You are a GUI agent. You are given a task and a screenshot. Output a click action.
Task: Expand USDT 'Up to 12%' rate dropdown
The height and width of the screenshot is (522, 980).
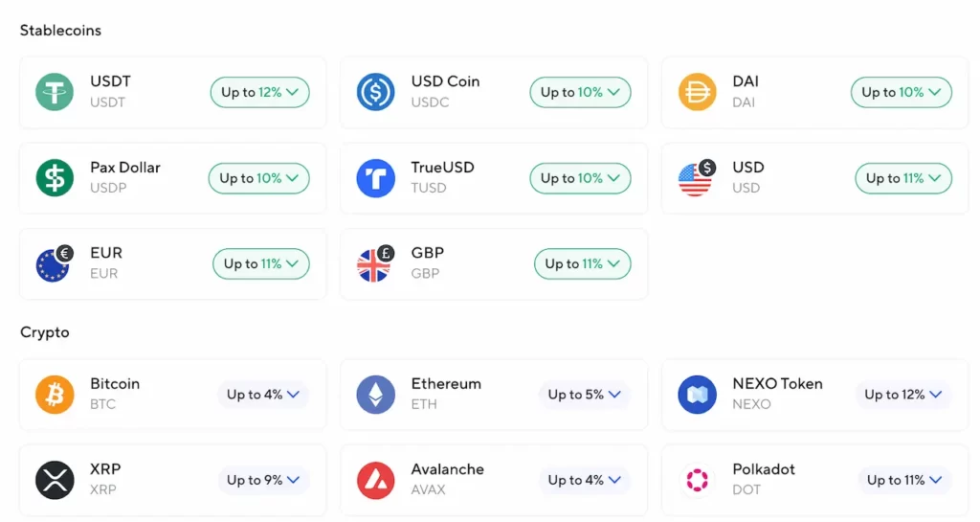click(260, 92)
